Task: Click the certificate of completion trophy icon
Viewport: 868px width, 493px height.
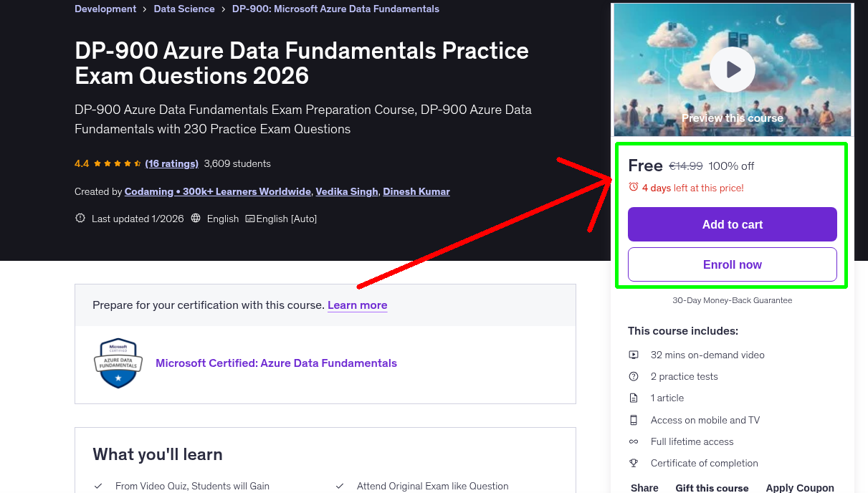Action: (x=634, y=463)
